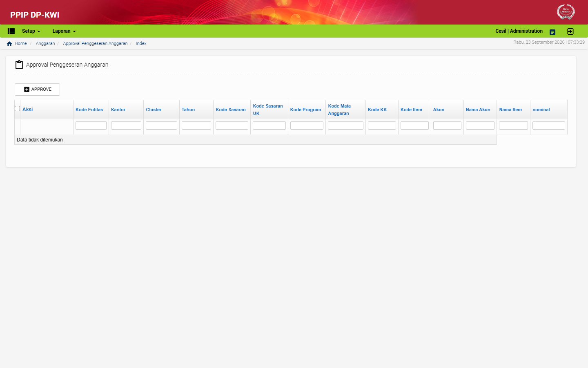Toggle the select-all checkbox in Aksi column

click(x=17, y=109)
